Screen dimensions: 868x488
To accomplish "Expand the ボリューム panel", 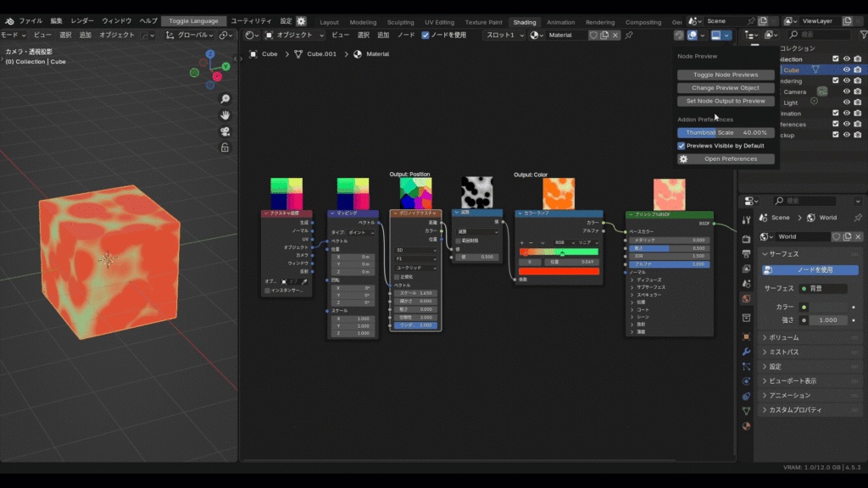I will (x=784, y=336).
